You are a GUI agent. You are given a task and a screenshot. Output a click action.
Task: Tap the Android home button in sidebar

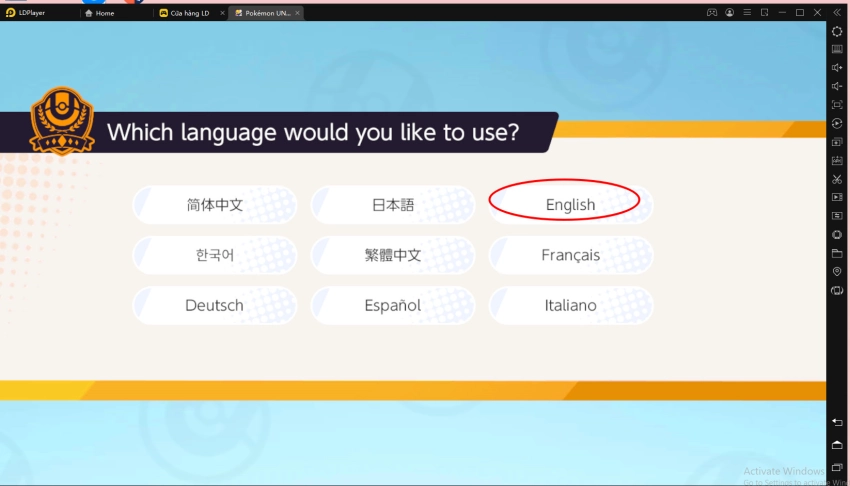837,445
